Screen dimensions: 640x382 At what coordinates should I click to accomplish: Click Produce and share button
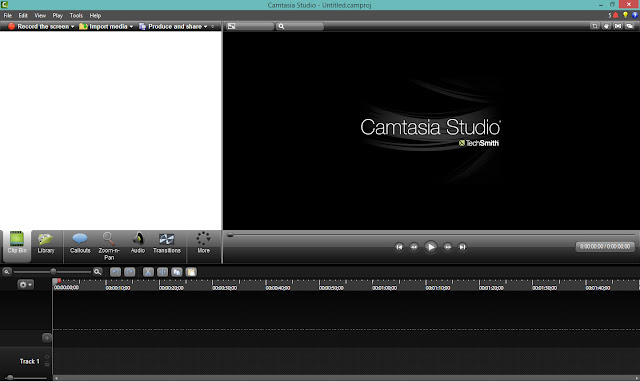point(171,26)
